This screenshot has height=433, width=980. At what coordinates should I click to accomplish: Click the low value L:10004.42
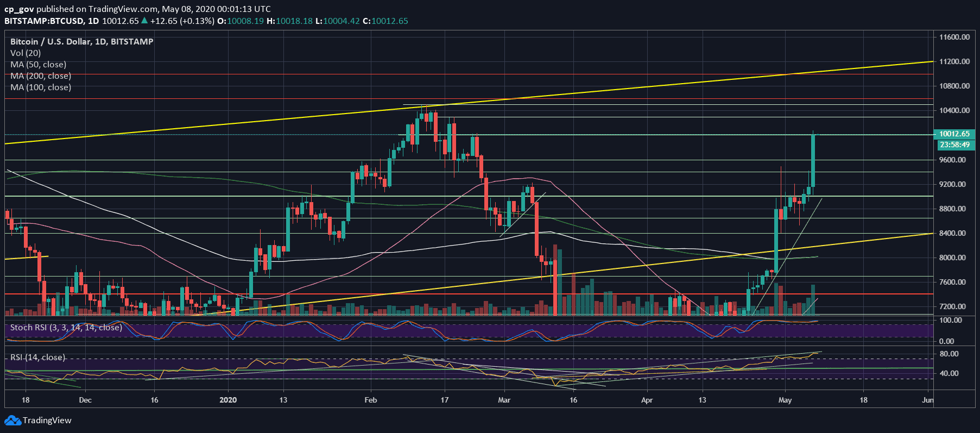point(337,21)
